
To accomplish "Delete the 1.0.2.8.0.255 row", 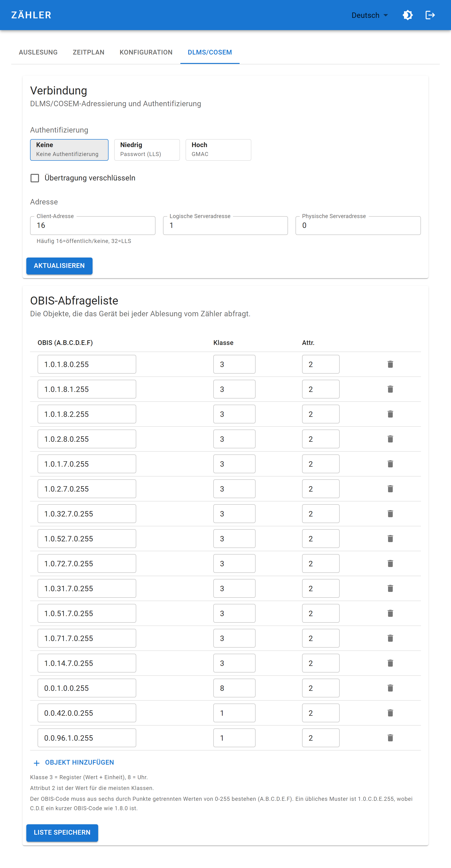I will coord(390,439).
